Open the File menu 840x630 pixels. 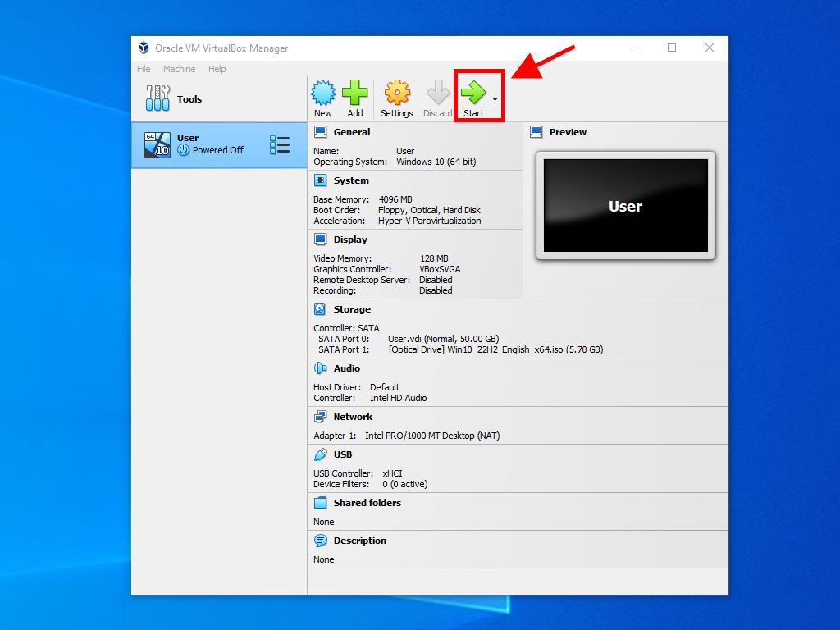144,69
